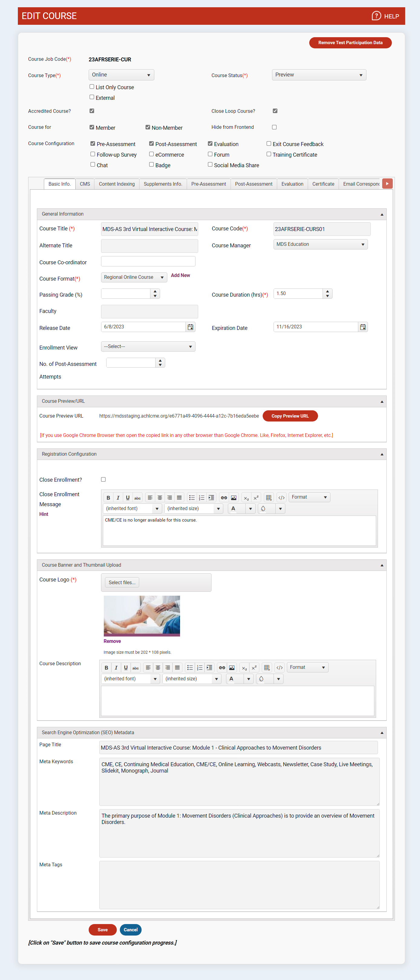Screen dimensions: 420x980
Task: Open Release Date calendar picker
Action: tap(190, 327)
